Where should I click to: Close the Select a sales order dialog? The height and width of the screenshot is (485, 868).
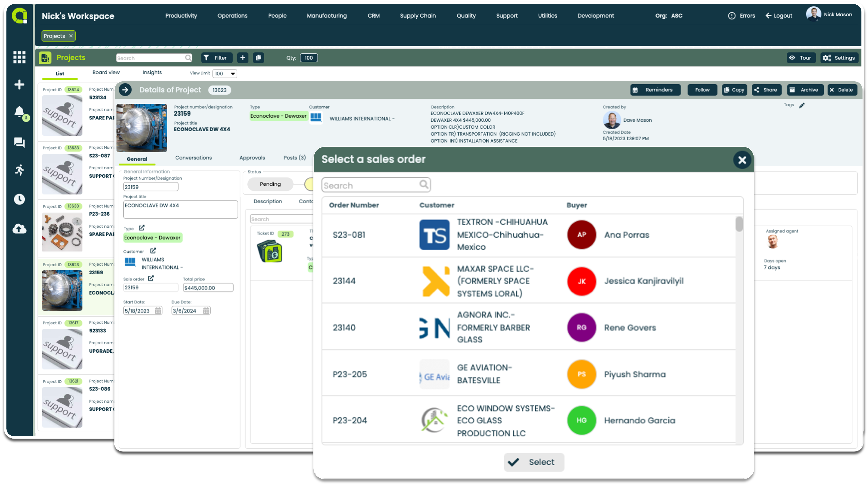pos(742,160)
